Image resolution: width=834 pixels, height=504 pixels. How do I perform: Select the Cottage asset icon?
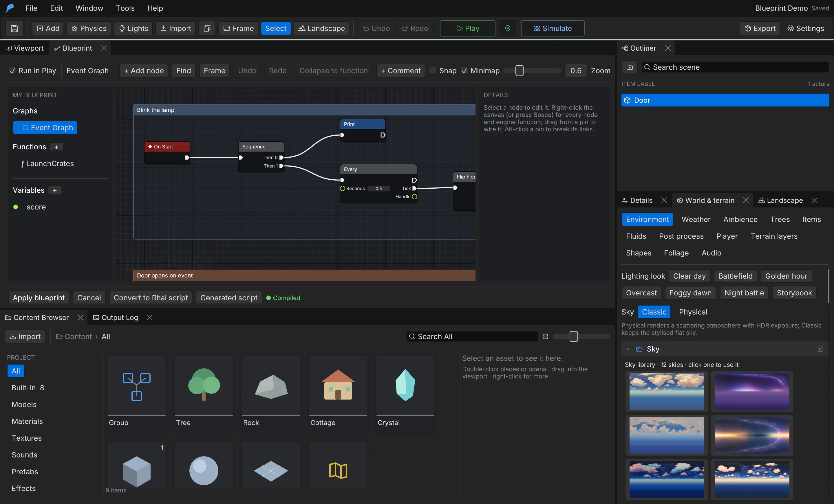pos(338,385)
